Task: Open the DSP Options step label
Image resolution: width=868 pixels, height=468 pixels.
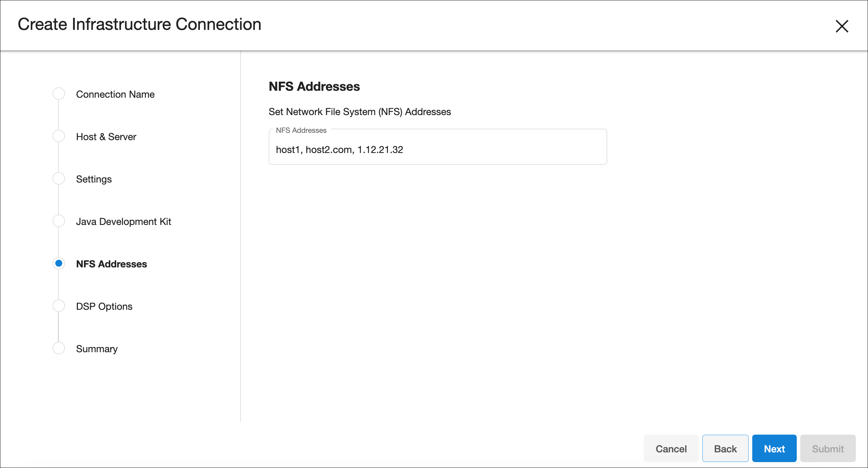Action: click(x=104, y=307)
